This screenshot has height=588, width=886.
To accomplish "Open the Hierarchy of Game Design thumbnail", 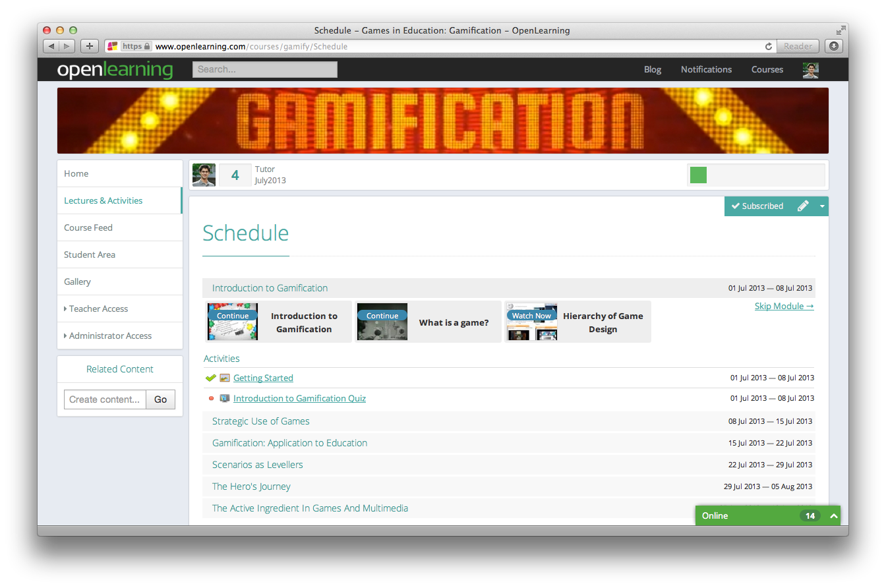I will click(532, 322).
